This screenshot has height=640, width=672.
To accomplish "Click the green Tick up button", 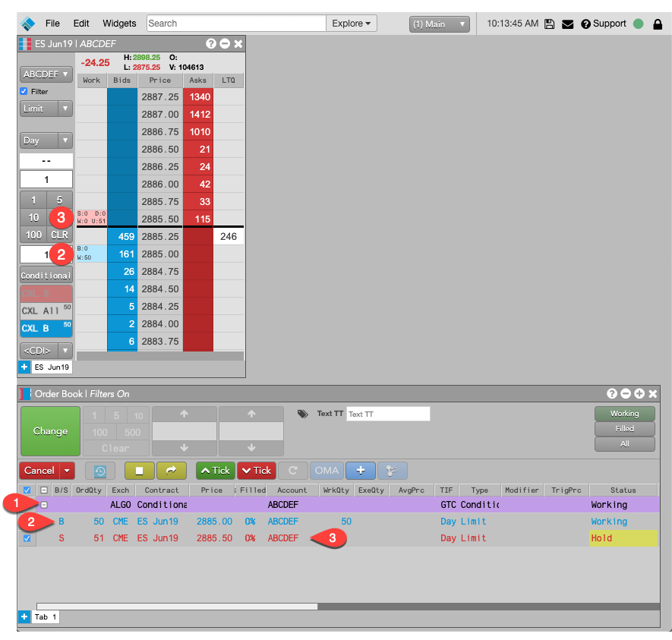I will tap(216, 471).
